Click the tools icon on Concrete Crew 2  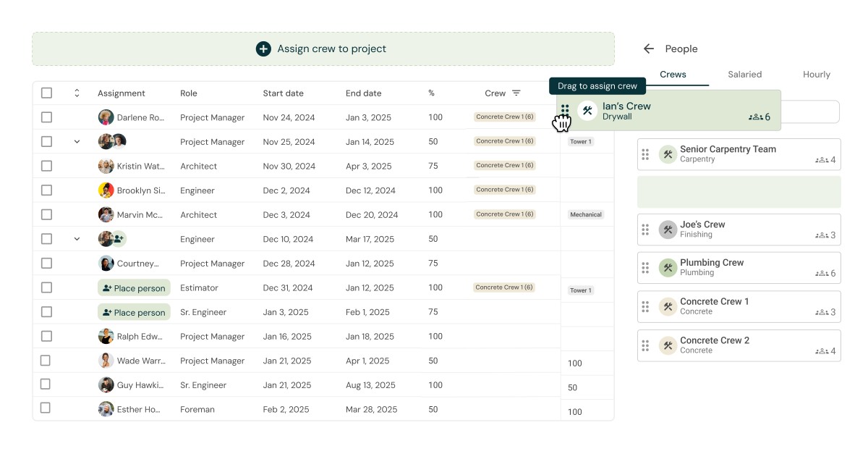coord(668,345)
